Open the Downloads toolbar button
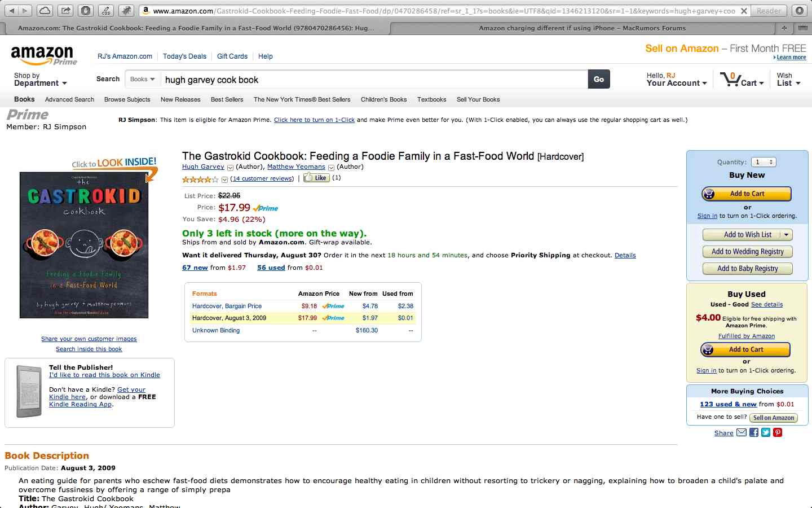 pos(799,10)
